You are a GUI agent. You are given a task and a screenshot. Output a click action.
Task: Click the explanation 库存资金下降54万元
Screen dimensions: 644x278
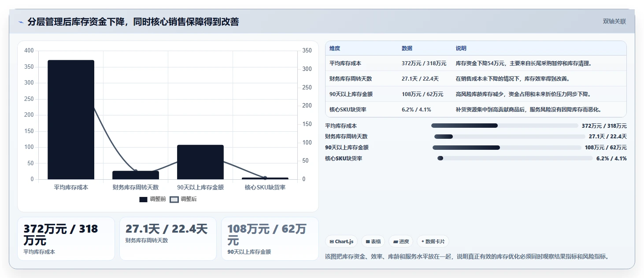(523, 63)
